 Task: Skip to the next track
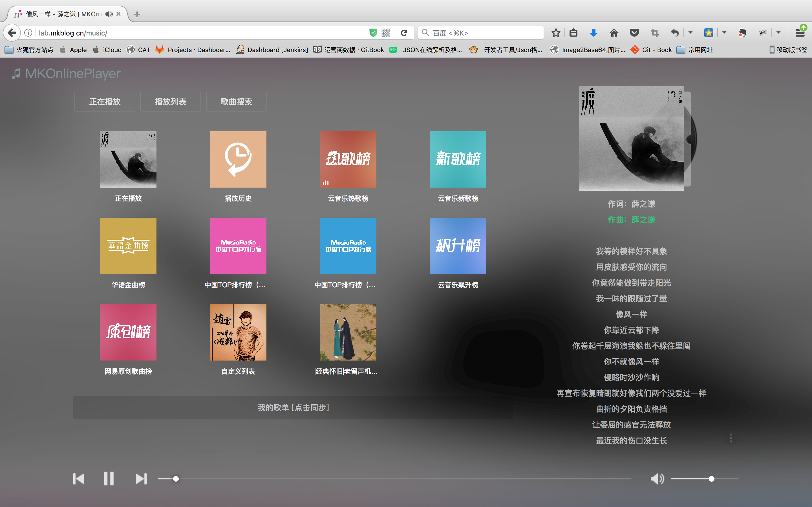click(141, 479)
